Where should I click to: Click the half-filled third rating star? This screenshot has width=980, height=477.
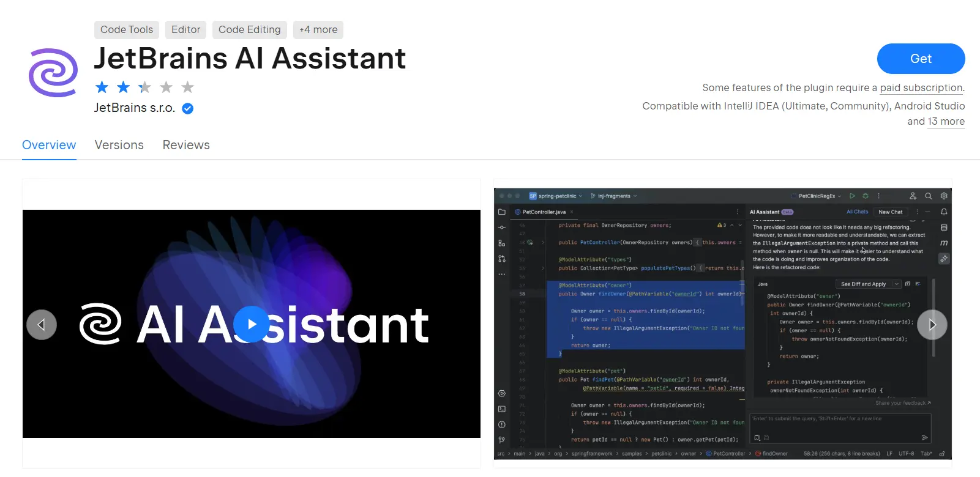coord(144,87)
